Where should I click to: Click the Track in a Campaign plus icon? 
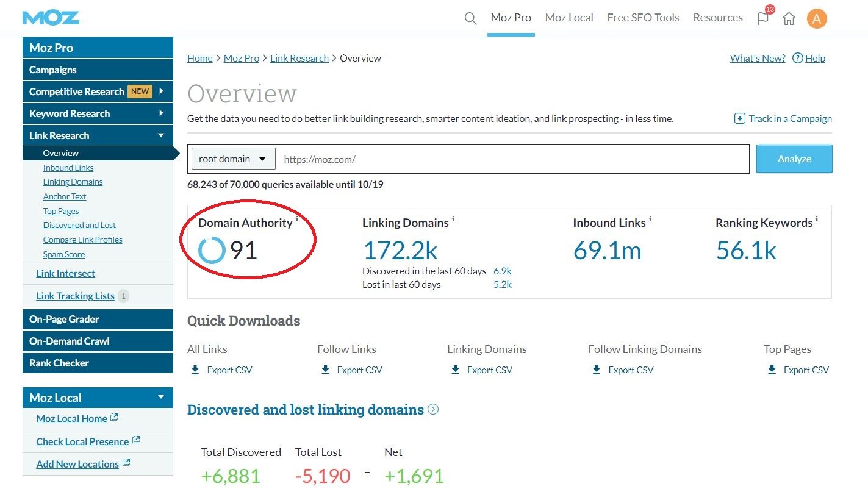739,118
